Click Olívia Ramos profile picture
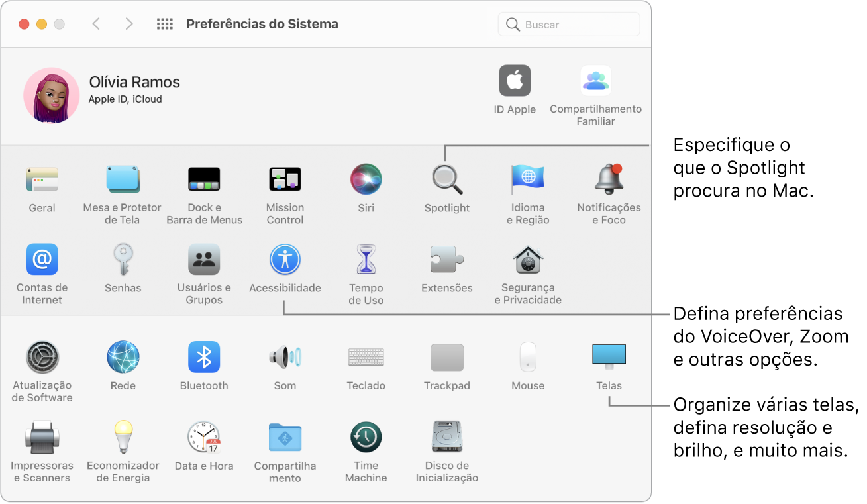Screen dimensions: 867x504 pyautogui.click(x=52, y=95)
